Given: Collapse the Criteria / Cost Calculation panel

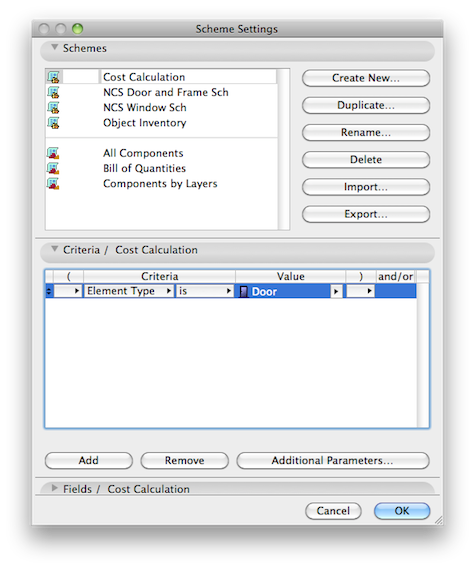Looking at the screenshot, I should pyautogui.click(x=54, y=249).
